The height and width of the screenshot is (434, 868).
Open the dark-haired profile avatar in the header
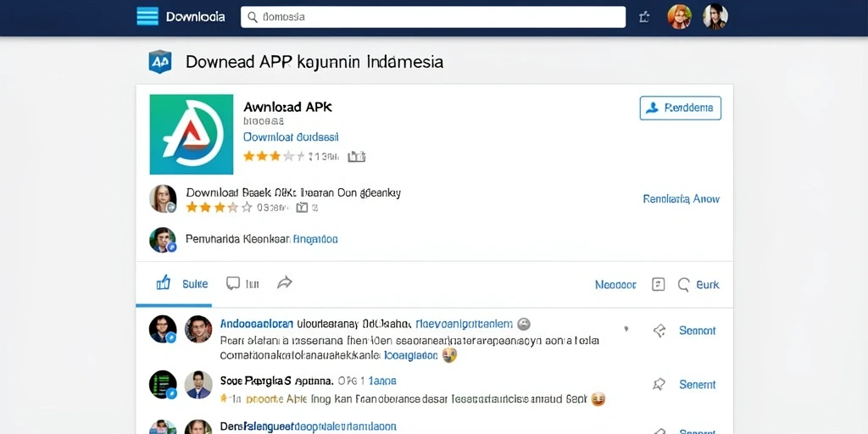click(715, 17)
